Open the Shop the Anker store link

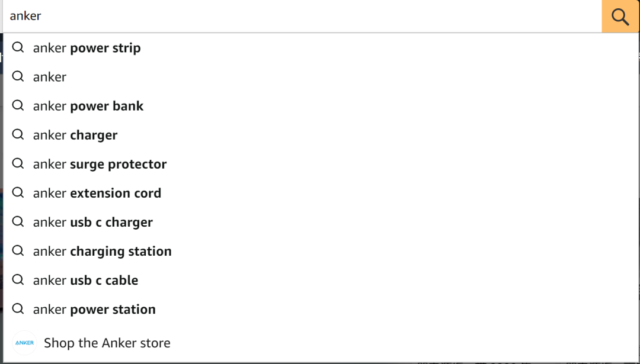coord(321,343)
